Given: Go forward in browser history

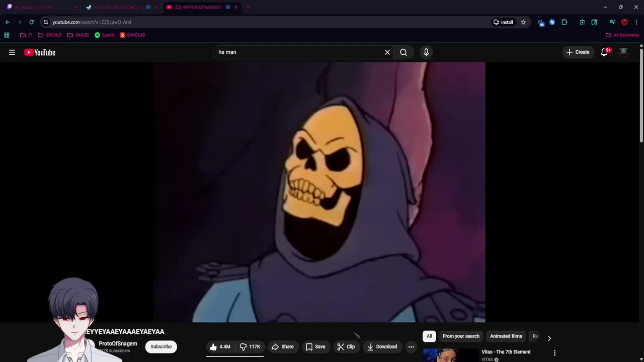Looking at the screenshot, I should (x=19, y=22).
